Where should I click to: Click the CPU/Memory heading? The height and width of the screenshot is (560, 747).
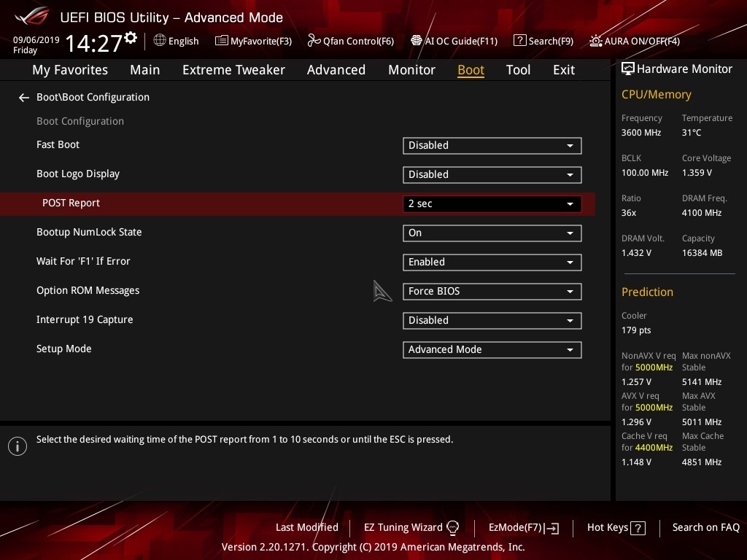[x=656, y=95]
